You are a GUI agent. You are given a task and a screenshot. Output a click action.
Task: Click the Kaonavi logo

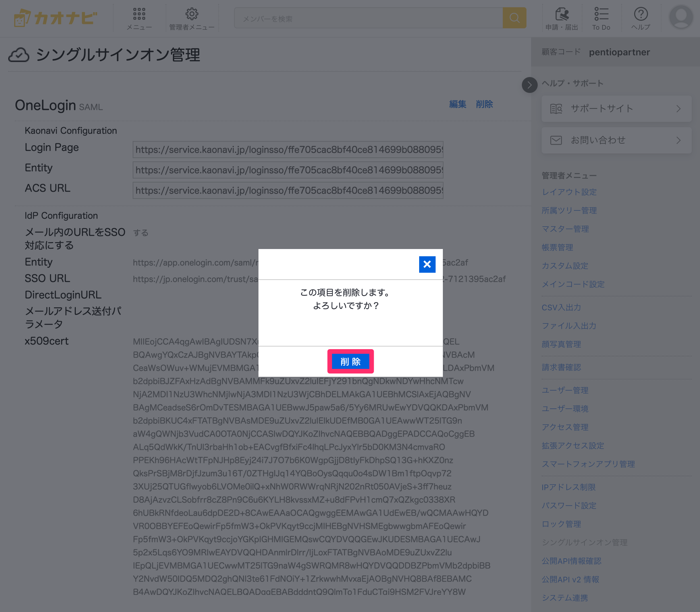56,17
